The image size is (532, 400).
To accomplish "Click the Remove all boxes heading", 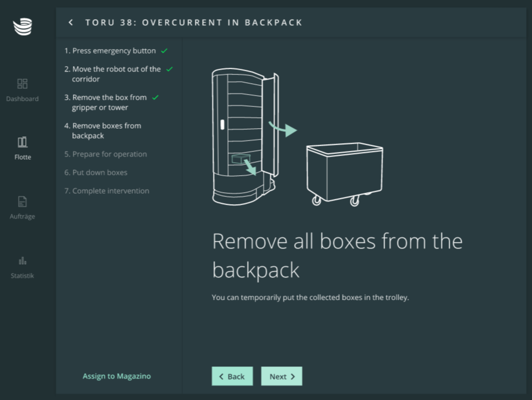I will [x=337, y=255].
